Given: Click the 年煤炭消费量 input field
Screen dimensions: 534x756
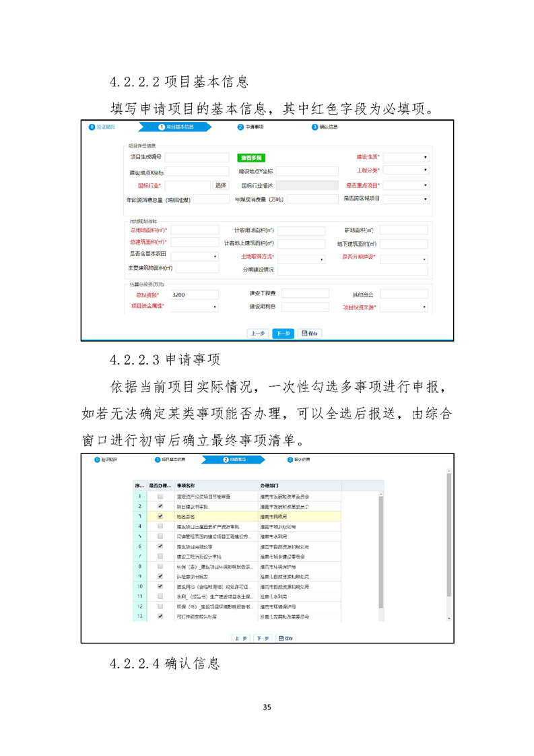Looking at the screenshot, I should pos(312,199).
